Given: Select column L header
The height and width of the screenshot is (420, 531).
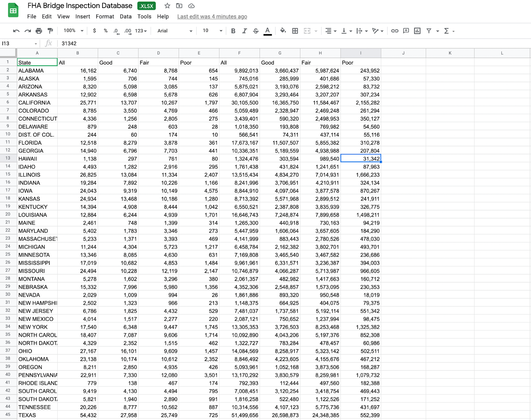Looking at the screenshot, I should pyautogui.click(x=502, y=53).
